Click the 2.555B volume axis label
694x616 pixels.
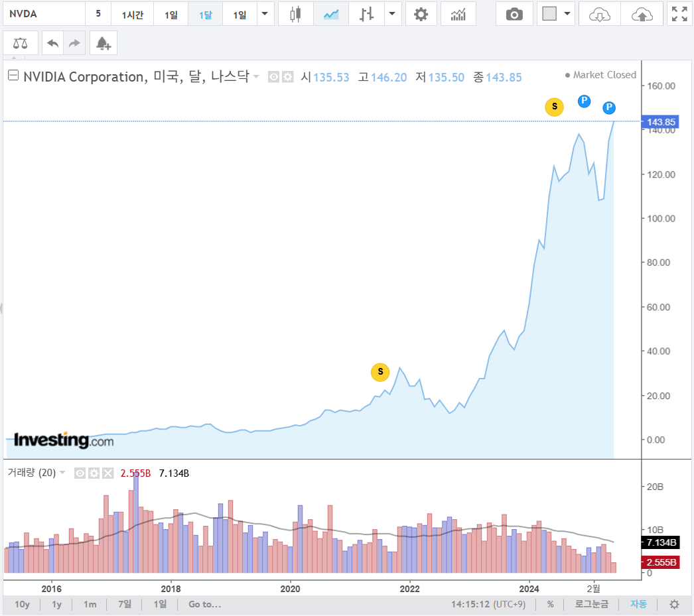tap(660, 562)
